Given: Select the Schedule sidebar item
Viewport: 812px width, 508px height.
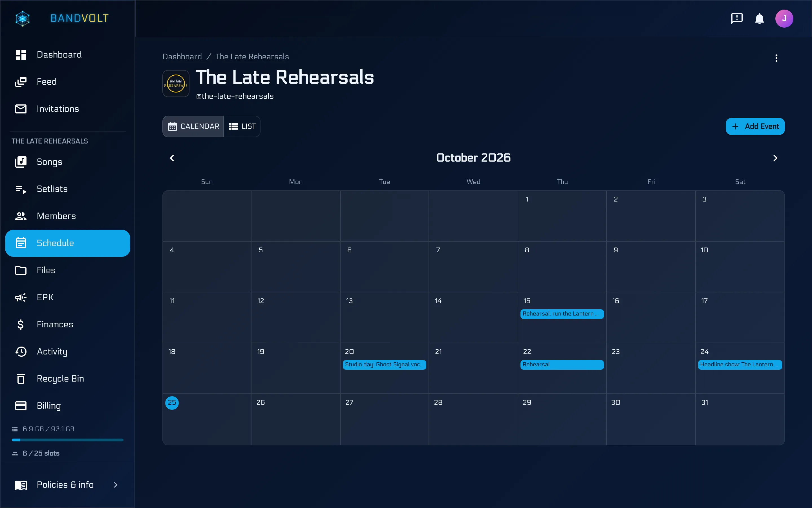Looking at the screenshot, I should 67,243.
